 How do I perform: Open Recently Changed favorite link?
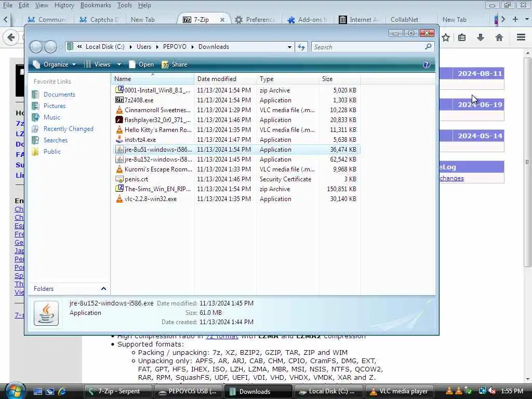68,129
